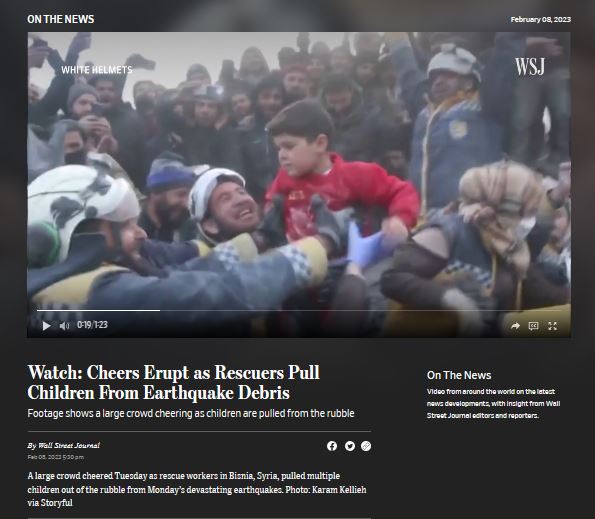This screenshot has width=595, height=519.
Task: Enter fullscreen video mode
Action: [x=552, y=326]
